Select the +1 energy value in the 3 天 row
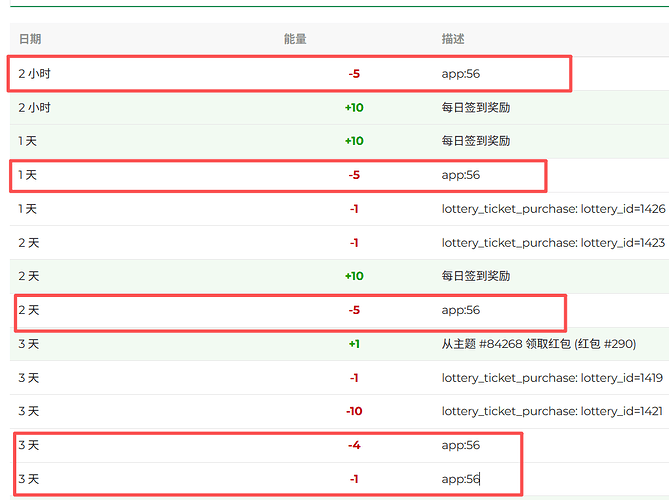 coord(354,344)
